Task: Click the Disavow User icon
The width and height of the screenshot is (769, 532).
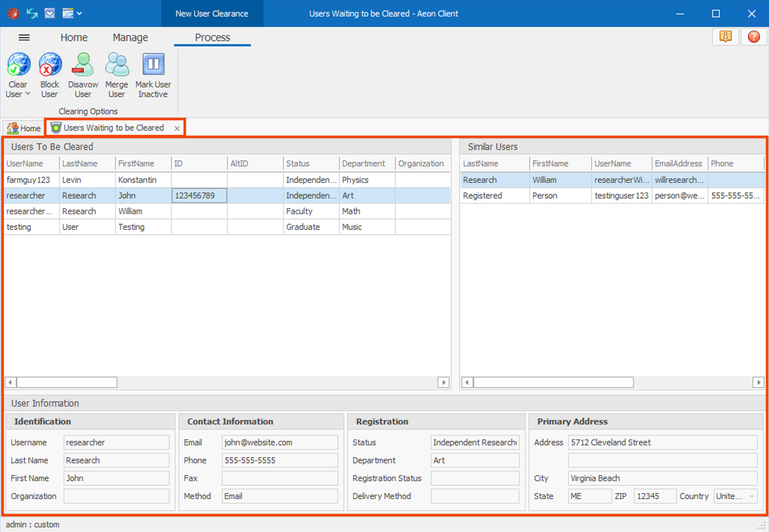Action: [83, 64]
